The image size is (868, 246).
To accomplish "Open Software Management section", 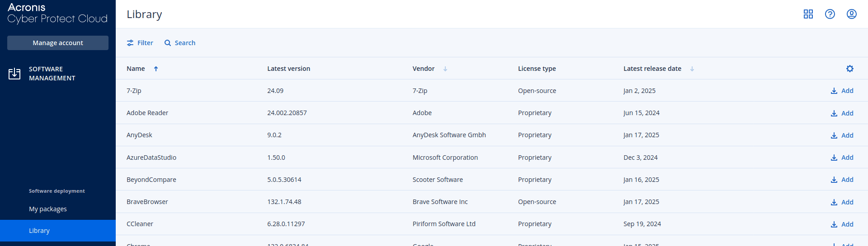I will click(52, 74).
